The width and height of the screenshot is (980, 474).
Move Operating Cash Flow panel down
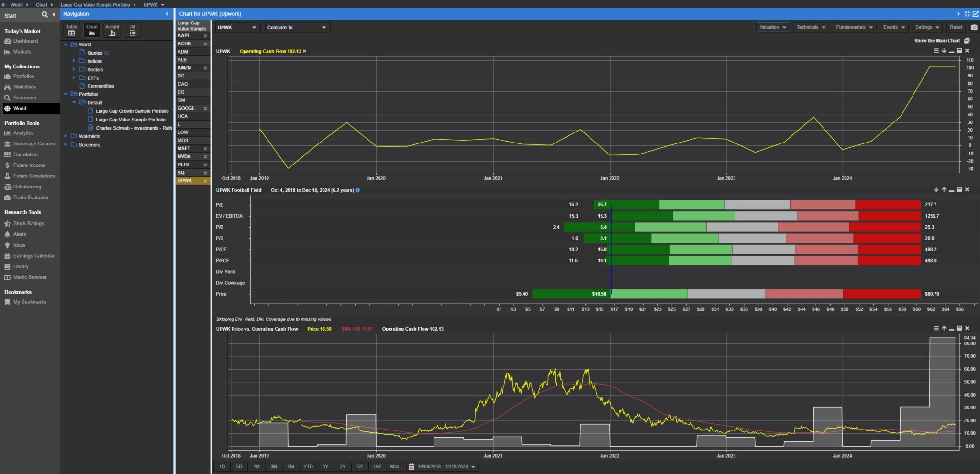944,51
